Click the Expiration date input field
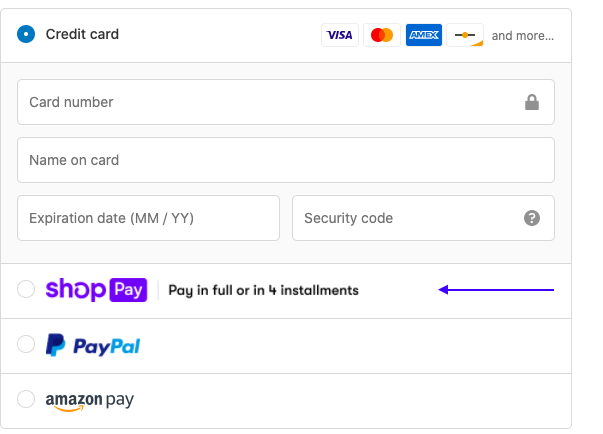This screenshot has height=434, width=603. click(148, 218)
